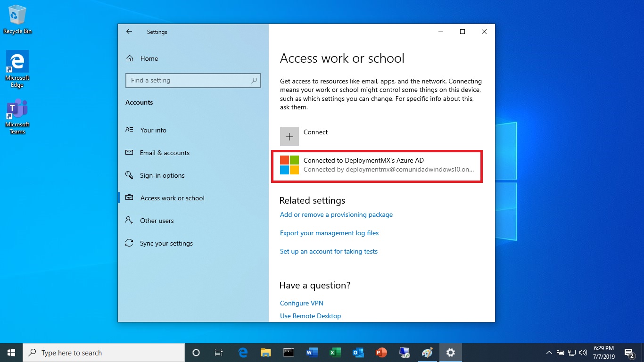Select Other users in sidebar
This screenshot has width=644, height=362.
pos(157,221)
